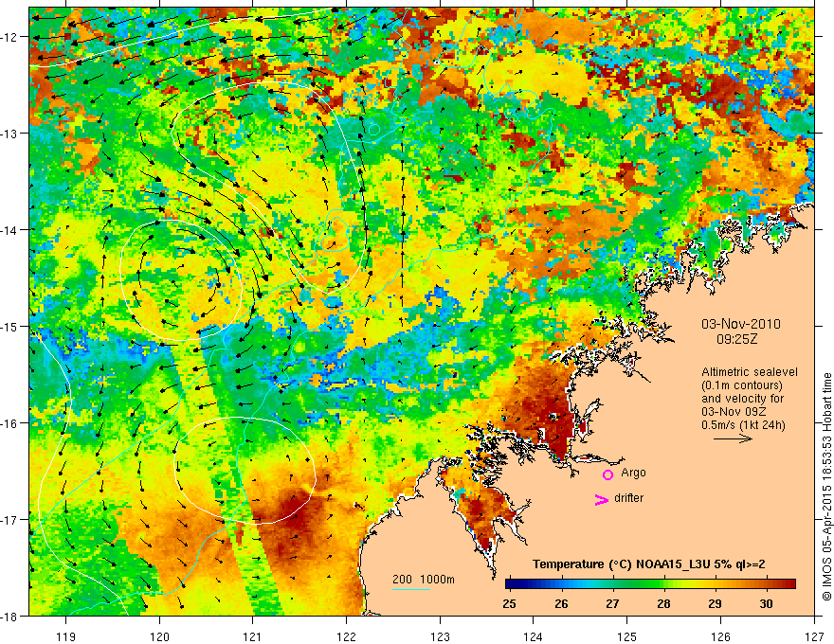
Task: Click the latitude axis label -16
Action: (x=9, y=423)
